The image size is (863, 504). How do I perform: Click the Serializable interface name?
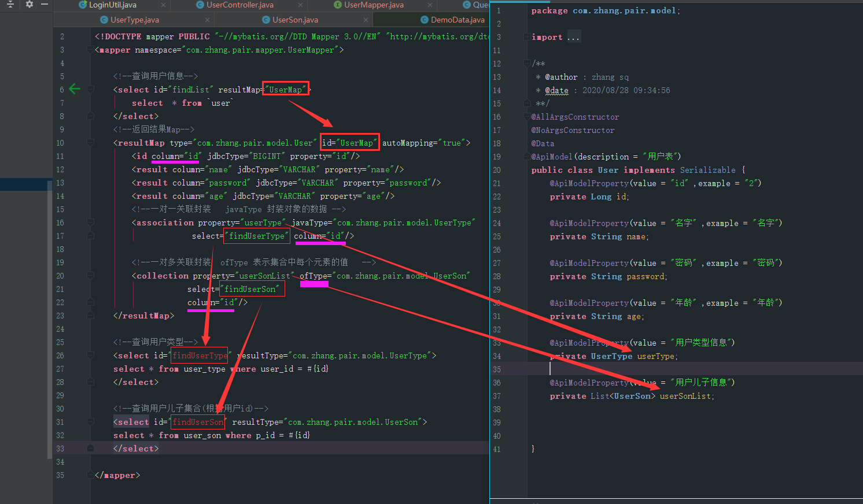pyautogui.click(x=707, y=170)
